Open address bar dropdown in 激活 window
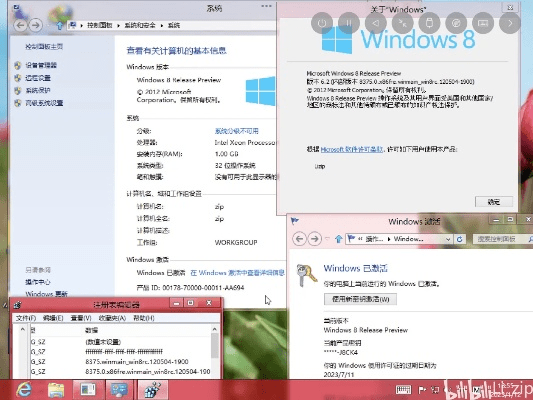This screenshot has height=400, width=533. tap(448, 239)
